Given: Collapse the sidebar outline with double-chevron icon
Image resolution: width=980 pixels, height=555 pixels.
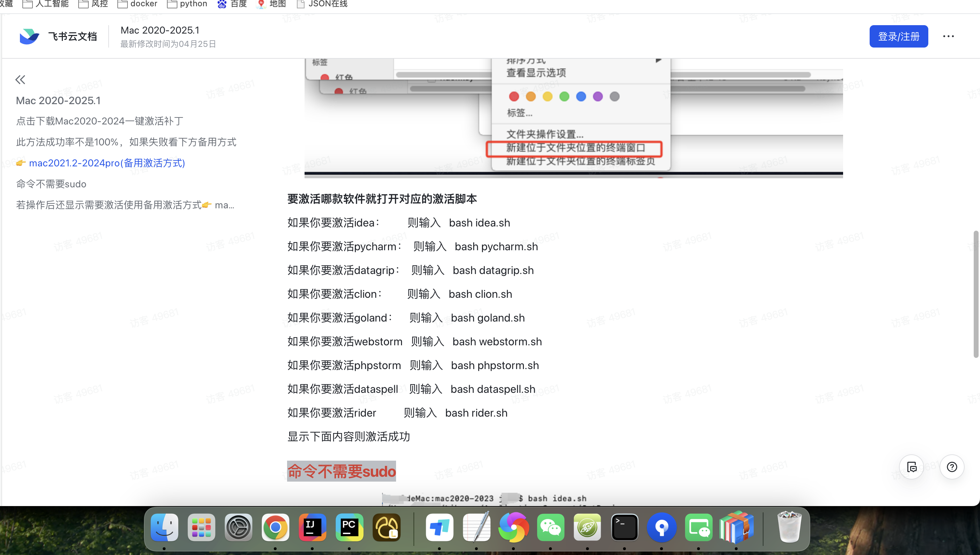Looking at the screenshot, I should 20,80.
